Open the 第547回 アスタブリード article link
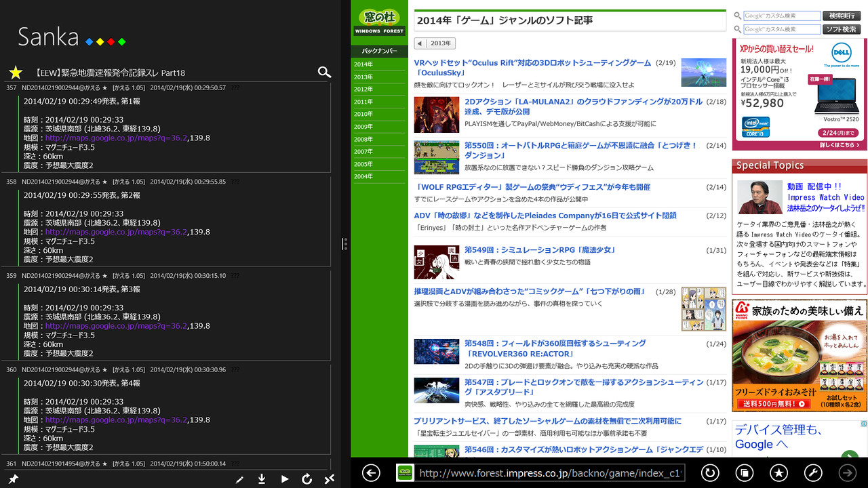Image resolution: width=868 pixels, height=488 pixels. (584, 387)
